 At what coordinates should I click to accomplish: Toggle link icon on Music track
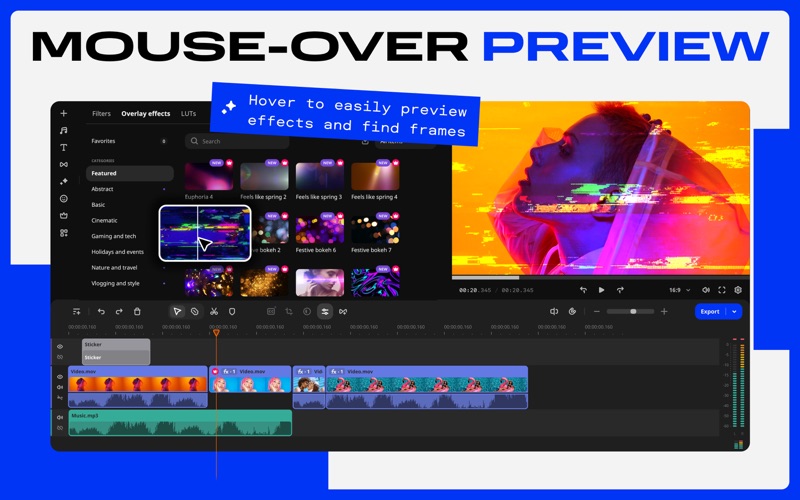[60, 428]
